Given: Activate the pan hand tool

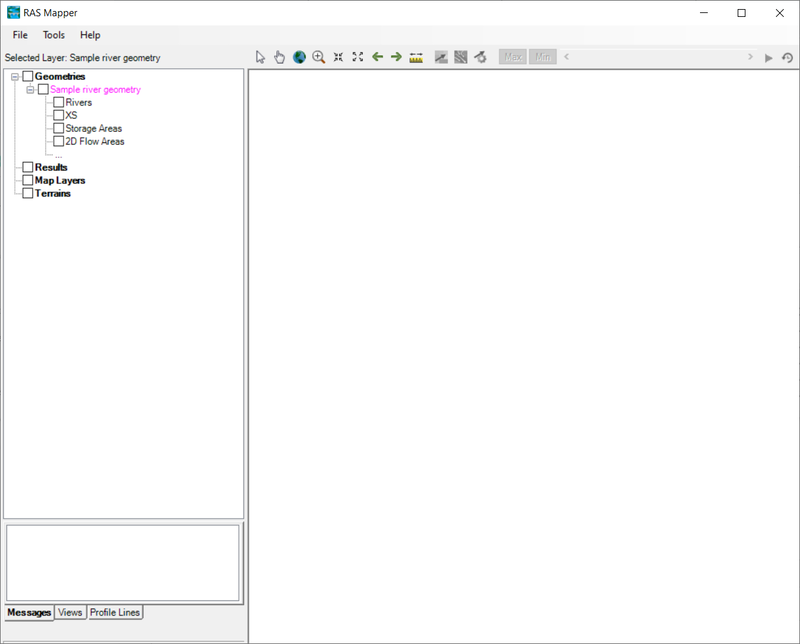Looking at the screenshot, I should tap(279, 57).
